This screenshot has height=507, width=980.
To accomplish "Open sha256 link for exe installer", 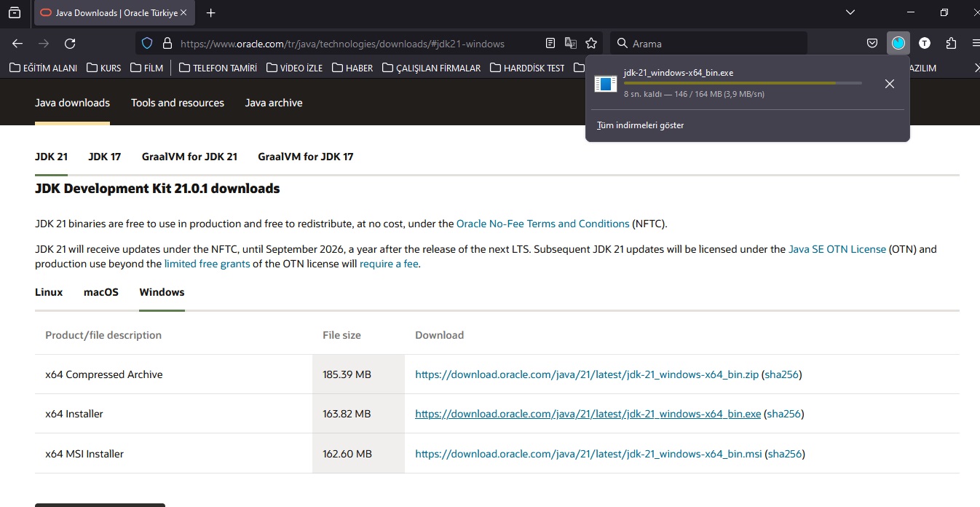I will coord(784,414).
